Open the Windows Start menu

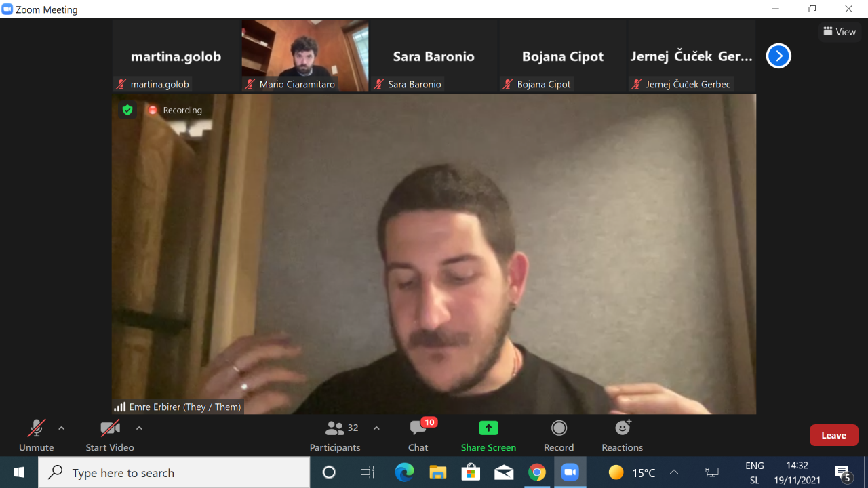(19, 472)
